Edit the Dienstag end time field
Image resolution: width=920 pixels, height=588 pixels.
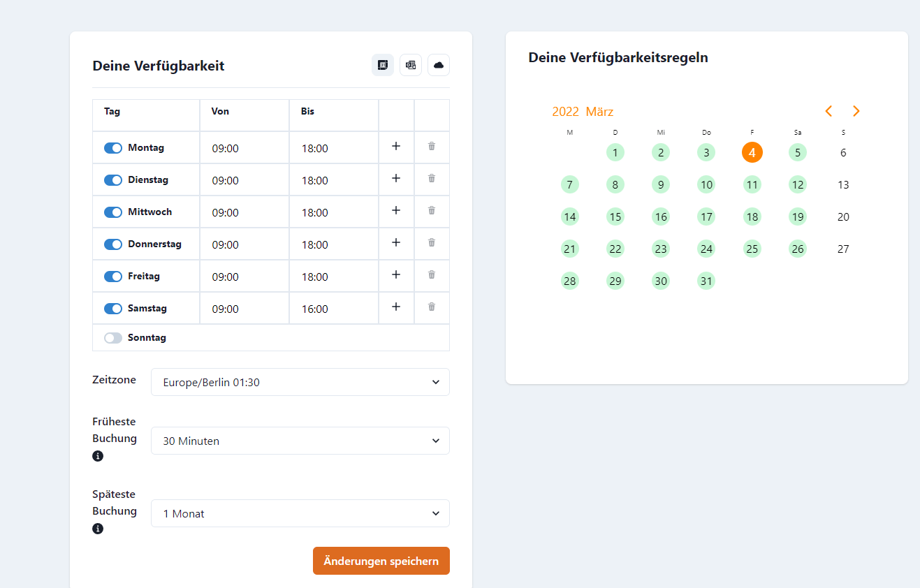[334, 180]
